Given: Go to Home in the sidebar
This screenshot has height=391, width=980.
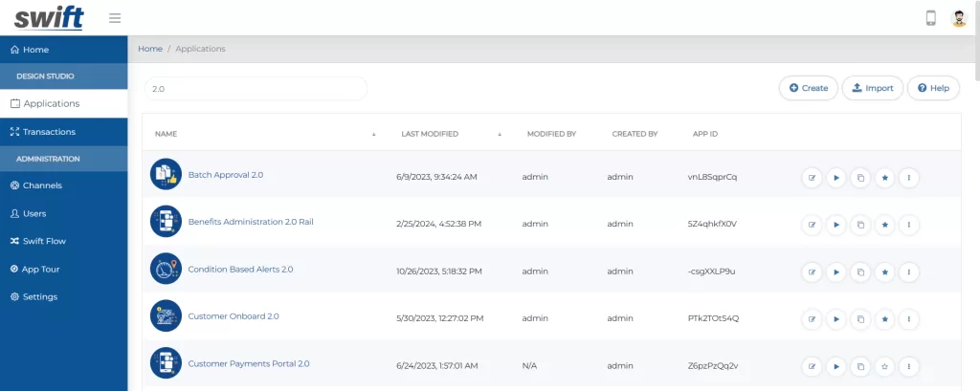Looking at the screenshot, I should click(x=64, y=50).
